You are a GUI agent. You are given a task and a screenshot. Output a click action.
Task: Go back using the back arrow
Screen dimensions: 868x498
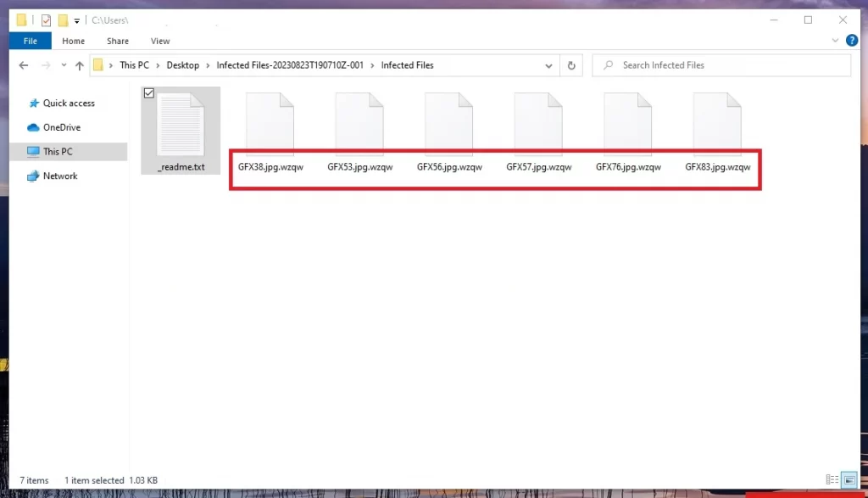(23, 65)
